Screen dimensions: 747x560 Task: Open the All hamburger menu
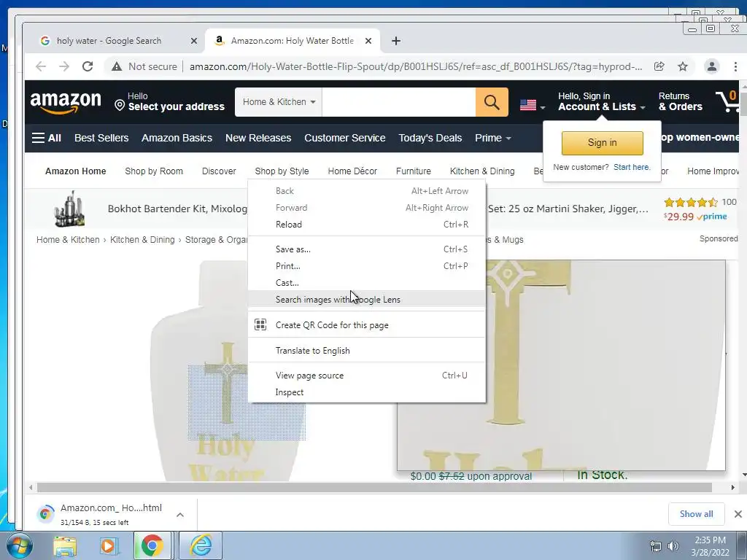(46, 138)
